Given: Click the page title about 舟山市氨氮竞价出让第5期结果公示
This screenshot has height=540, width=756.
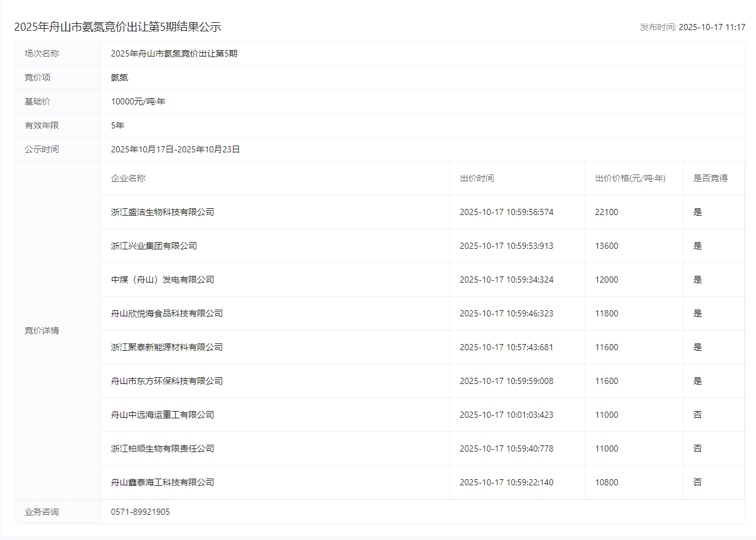Looking at the screenshot, I should click(117, 27).
